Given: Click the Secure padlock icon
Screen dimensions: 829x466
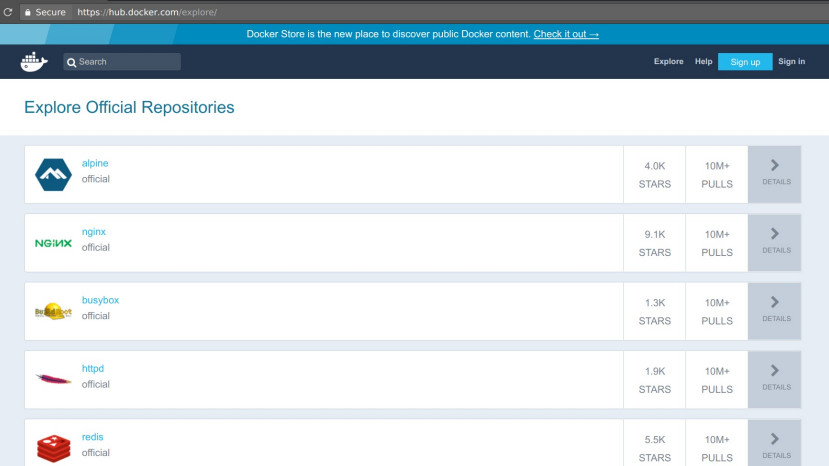Looking at the screenshot, I should [x=27, y=12].
